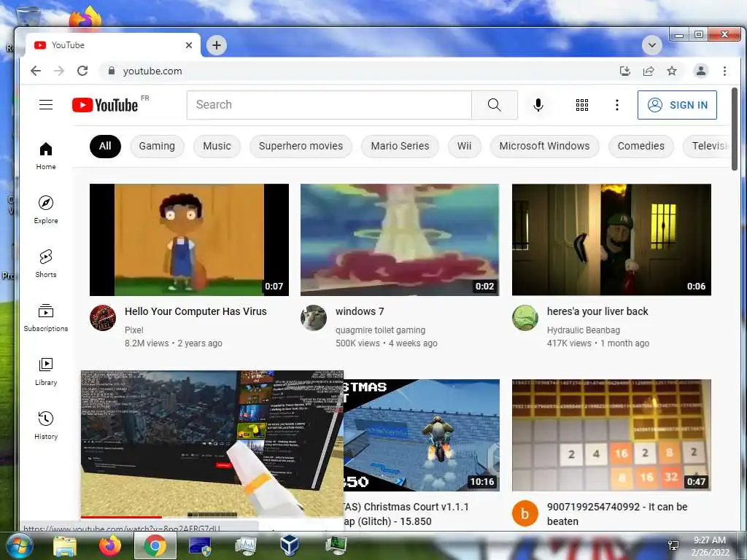Open the 'windows 7' video title
747x560 pixels.
(360, 311)
